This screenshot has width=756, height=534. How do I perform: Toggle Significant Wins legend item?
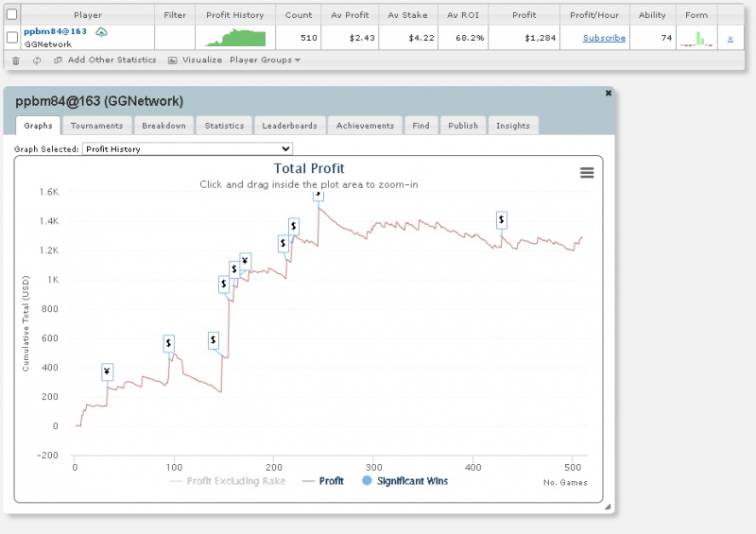pyautogui.click(x=404, y=481)
